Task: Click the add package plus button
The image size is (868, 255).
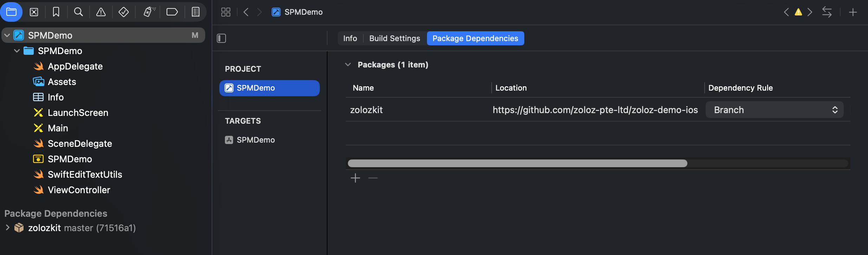Action: 355,178
